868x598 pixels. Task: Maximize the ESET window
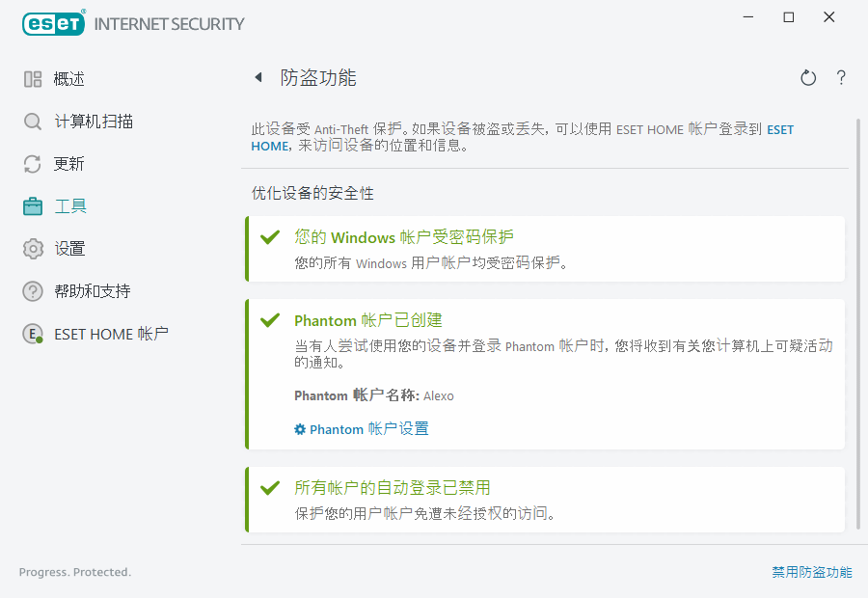tap(789, 17)
